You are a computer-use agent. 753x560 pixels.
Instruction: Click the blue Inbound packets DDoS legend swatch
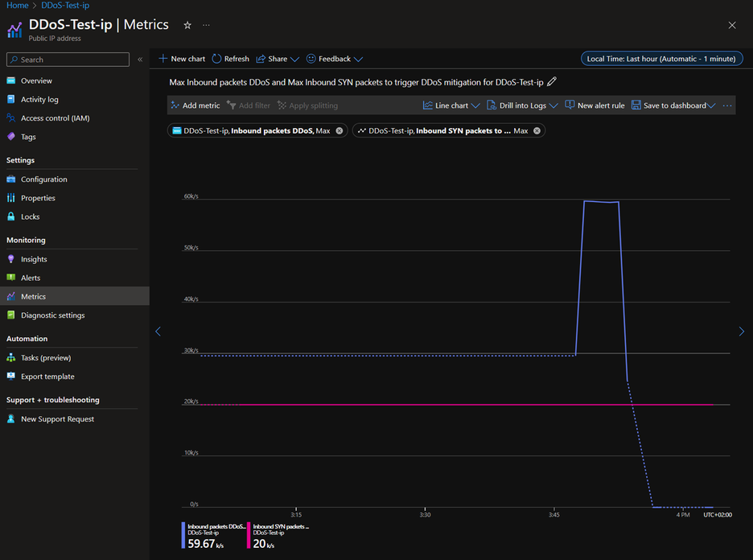[x=184, y=535]
